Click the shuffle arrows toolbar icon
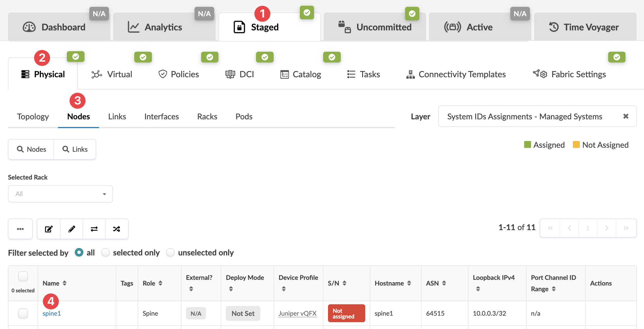 click(117, 229)
